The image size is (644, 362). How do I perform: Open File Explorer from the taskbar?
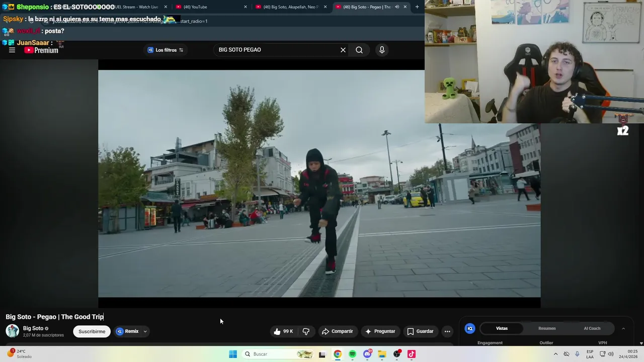(x=382, y=354)
